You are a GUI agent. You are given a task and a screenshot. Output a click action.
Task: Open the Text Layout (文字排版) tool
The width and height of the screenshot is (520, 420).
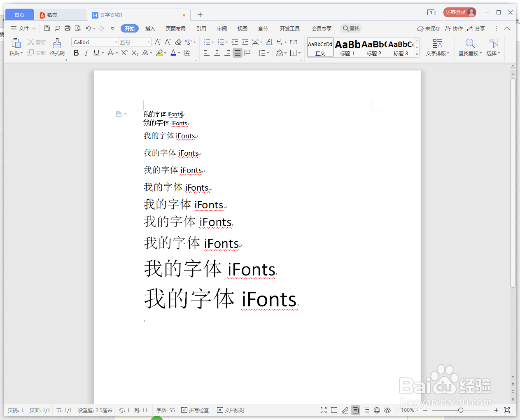(437, 47)
